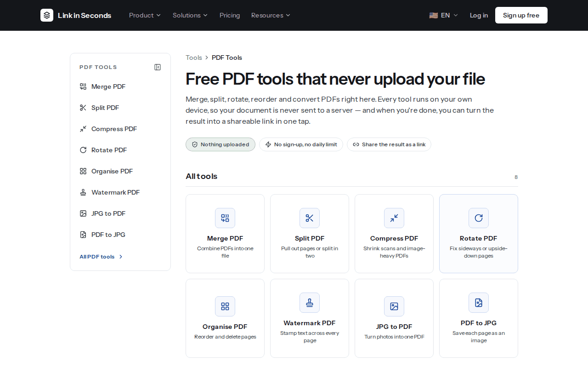Image resolution: width=588 pixels, height=368 pixels.
Task: Click the Merge PDF card icon
Action: point(225,218)
